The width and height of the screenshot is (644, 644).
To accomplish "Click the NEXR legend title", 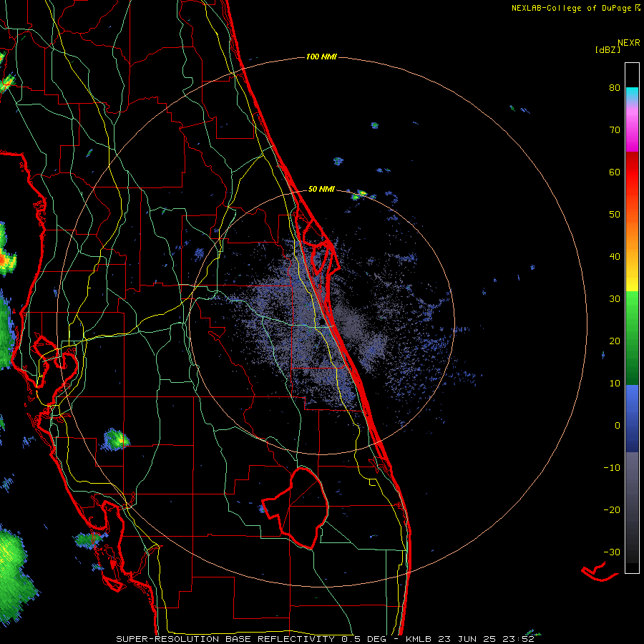I will point(628,43).
